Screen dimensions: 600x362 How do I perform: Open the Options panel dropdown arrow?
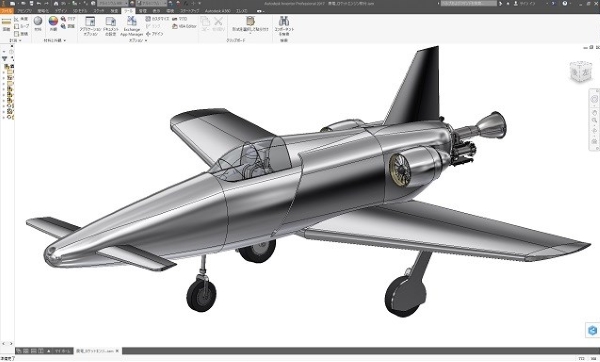coord(146,40)
